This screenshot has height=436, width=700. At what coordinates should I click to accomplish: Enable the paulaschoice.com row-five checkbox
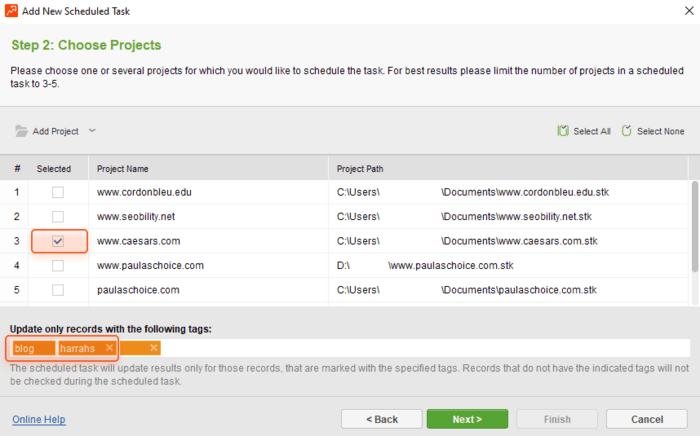58,290
